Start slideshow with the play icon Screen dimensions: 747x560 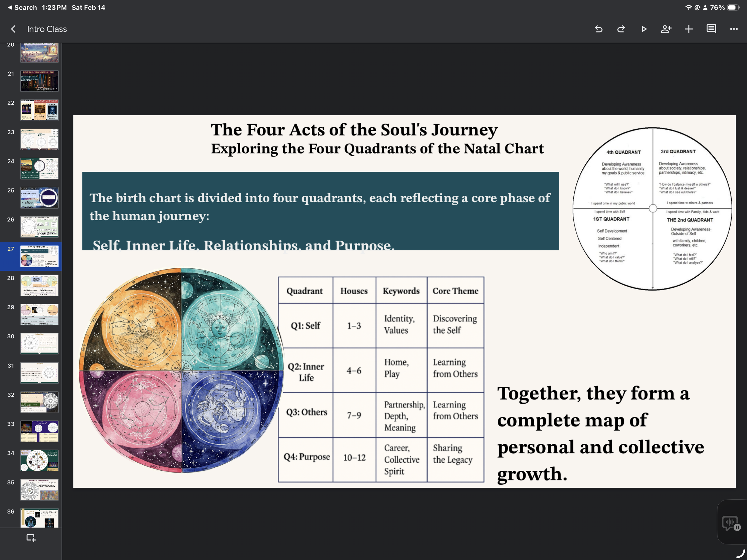pos(644,29)
